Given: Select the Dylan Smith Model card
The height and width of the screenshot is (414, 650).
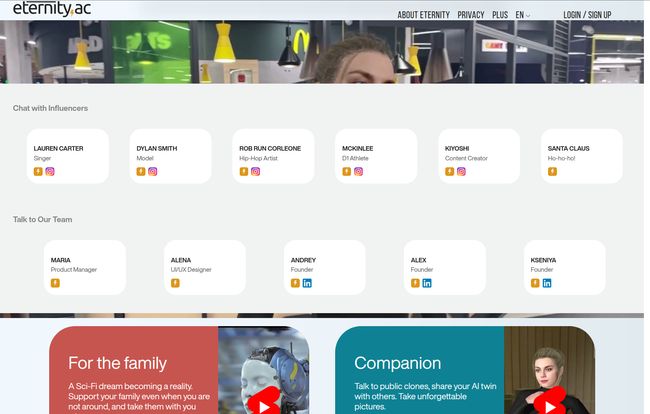Looking at the screenshot, I should 170,156.
